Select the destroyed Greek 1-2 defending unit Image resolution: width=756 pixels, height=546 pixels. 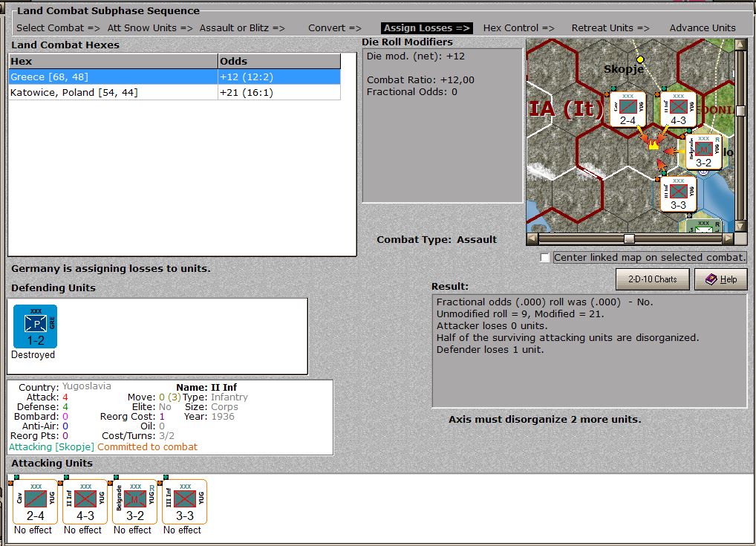point(35,326)
